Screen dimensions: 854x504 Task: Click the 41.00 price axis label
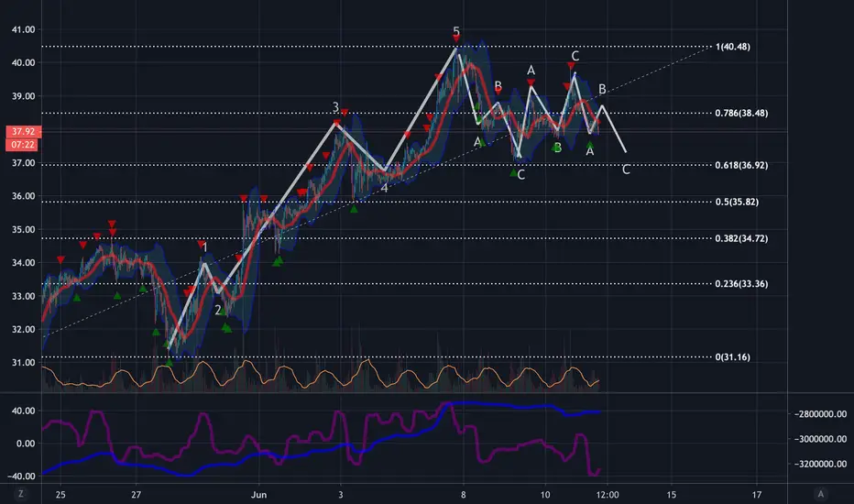click(24, 30)
